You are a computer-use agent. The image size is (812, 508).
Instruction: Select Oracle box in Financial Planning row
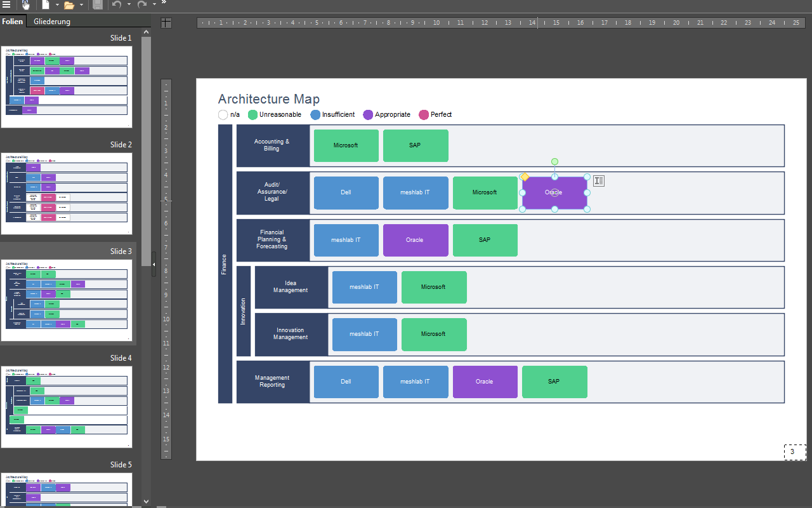pyautogui.click(x=416, y=240)
